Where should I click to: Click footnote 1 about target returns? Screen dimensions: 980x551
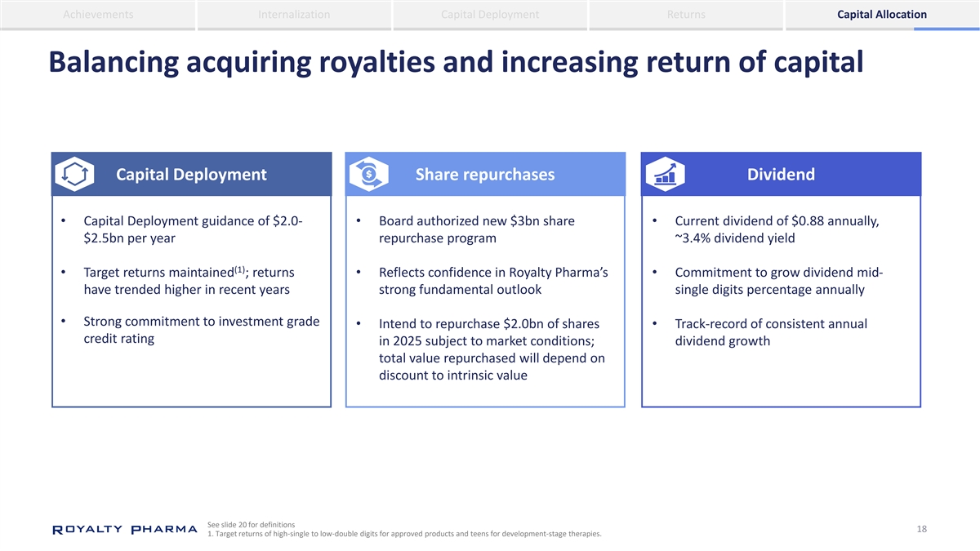[x=404, y=534]
